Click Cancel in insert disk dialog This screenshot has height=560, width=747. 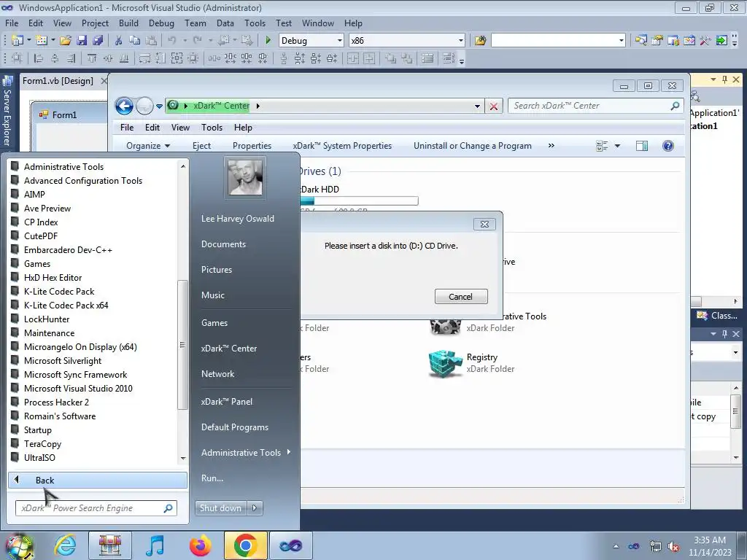tap(461, 297)
